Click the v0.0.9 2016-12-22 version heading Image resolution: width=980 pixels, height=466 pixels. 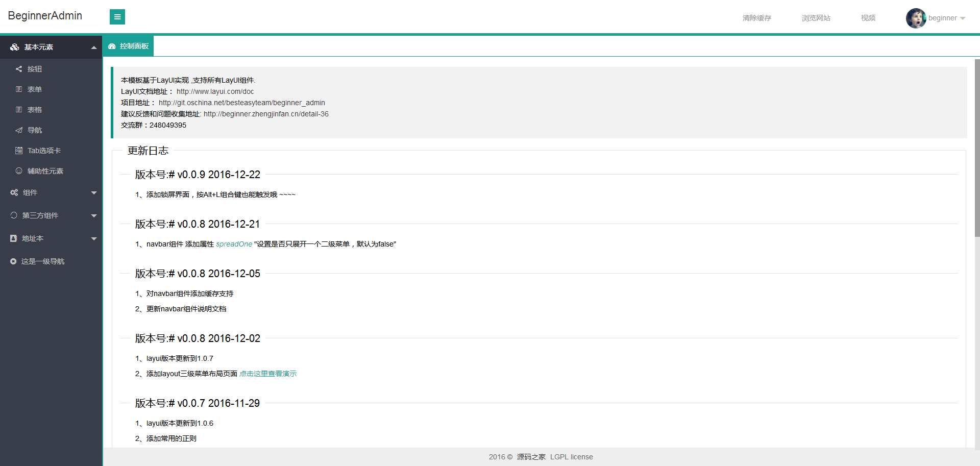coord(198,175)
